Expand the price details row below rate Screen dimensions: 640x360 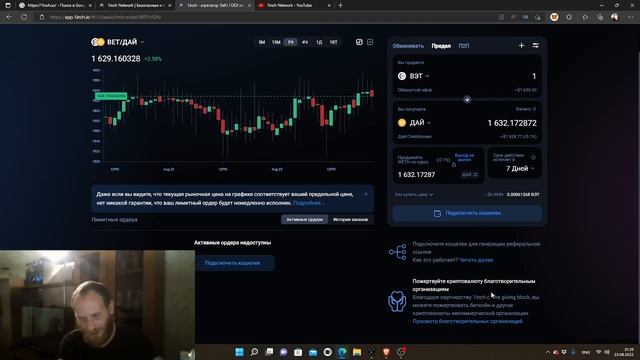pyautogui.click(x=414, y=195)
